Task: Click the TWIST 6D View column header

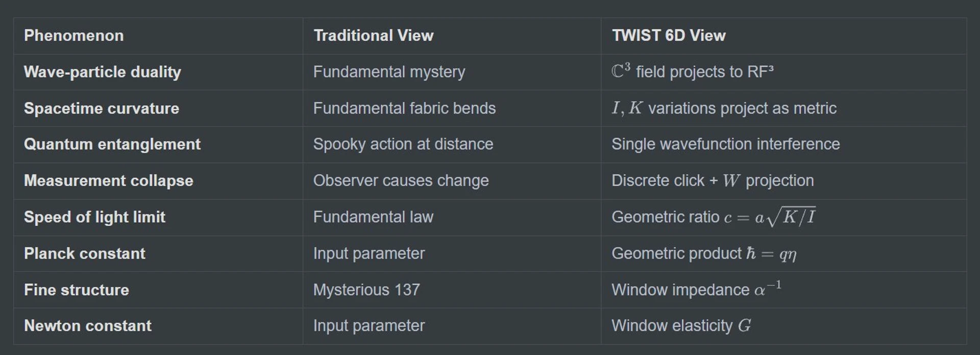Action: pyautogui.click(x=669, y=36)
